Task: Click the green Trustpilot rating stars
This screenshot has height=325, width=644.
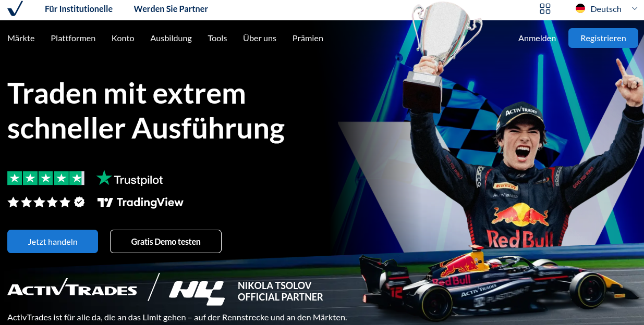Action: 46,178
